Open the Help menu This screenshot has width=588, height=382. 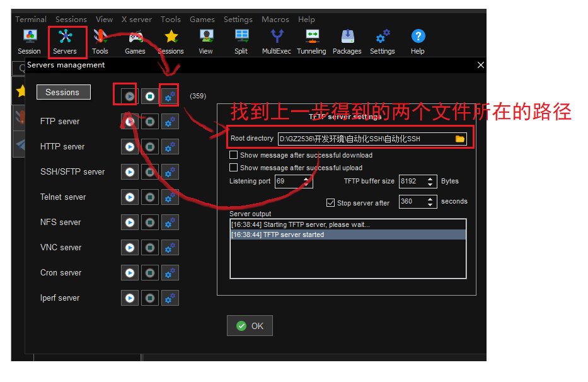(306, 19)
